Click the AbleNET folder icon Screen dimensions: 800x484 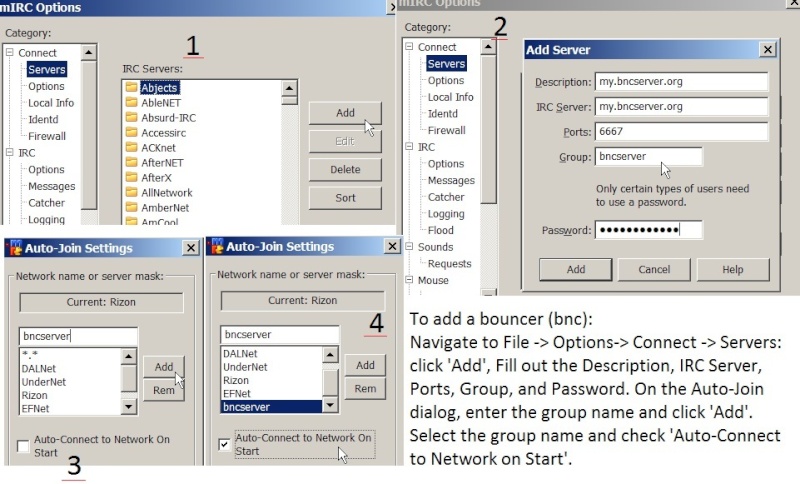(132, 103)
